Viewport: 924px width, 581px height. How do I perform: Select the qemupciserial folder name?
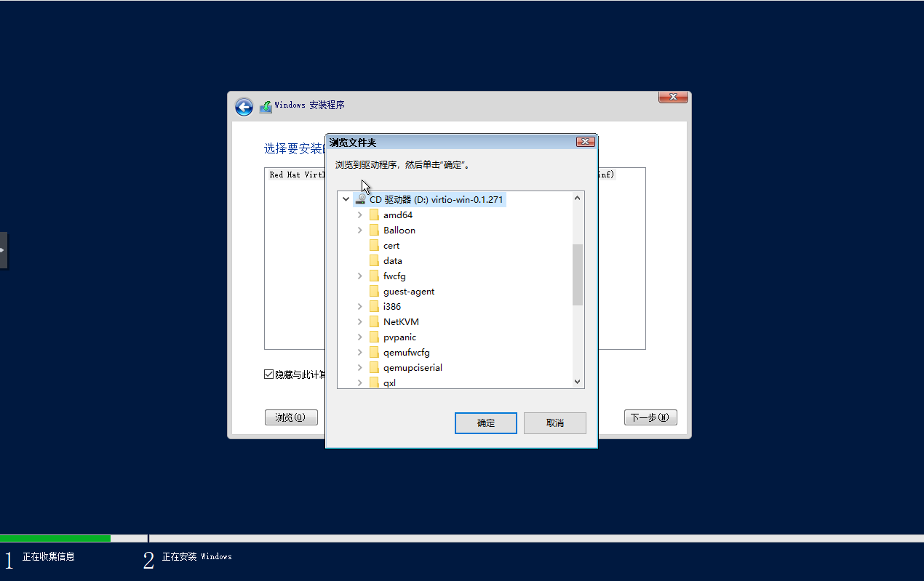pos(413,368)
